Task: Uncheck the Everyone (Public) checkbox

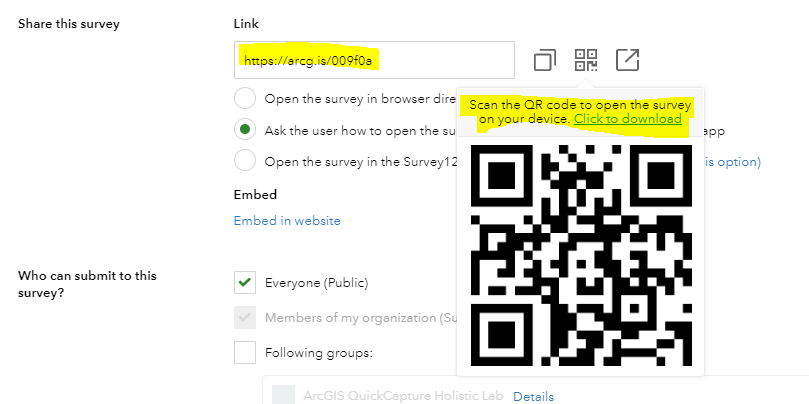Action: coord(244,282)
